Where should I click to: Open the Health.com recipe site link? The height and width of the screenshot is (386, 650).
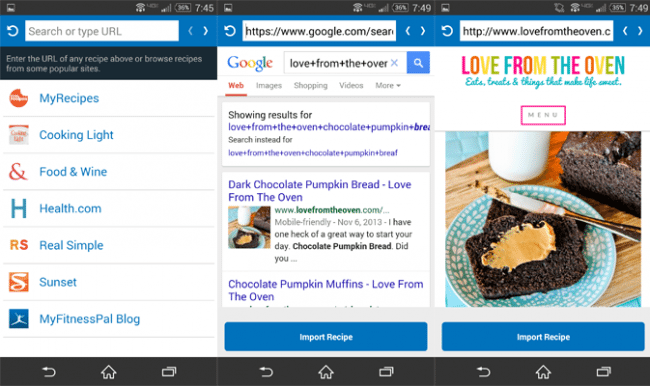pyautogui.click(x=70, y=209)
